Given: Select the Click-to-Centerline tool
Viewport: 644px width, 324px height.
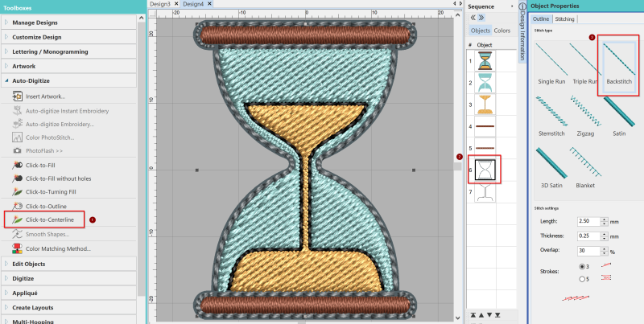Looking at the screenshot, I should point(50,219).
